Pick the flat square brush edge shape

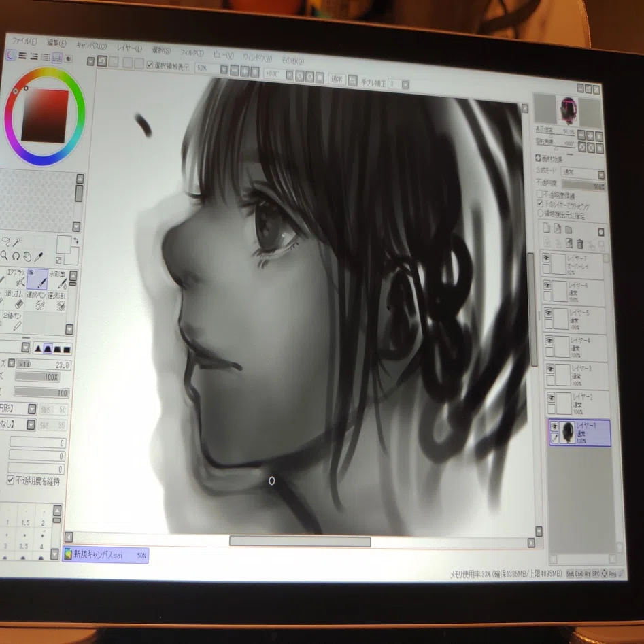pyautogui.click(x=67, y=350)
